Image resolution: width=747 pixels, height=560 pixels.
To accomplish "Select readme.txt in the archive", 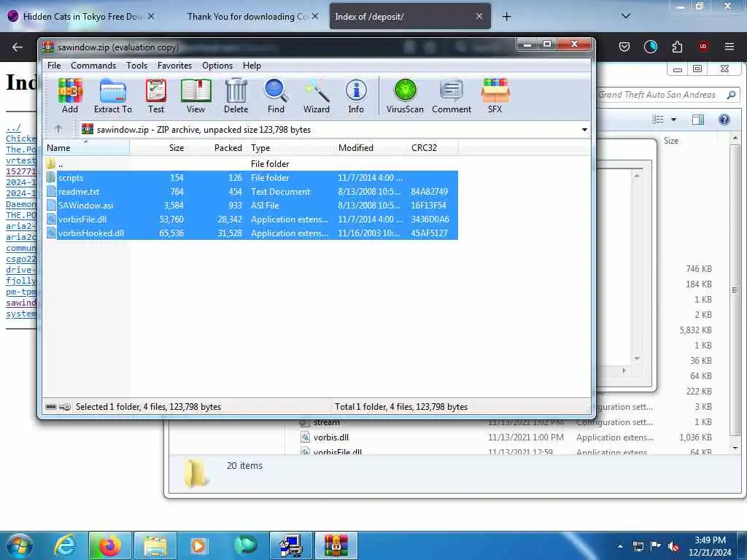I will point(251,192).
